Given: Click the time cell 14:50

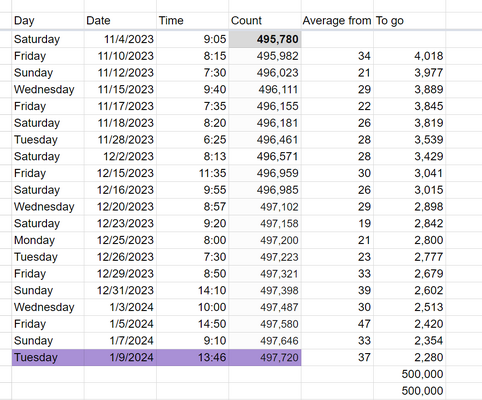Looking at the screenshot, I should (x=192, y=324).
